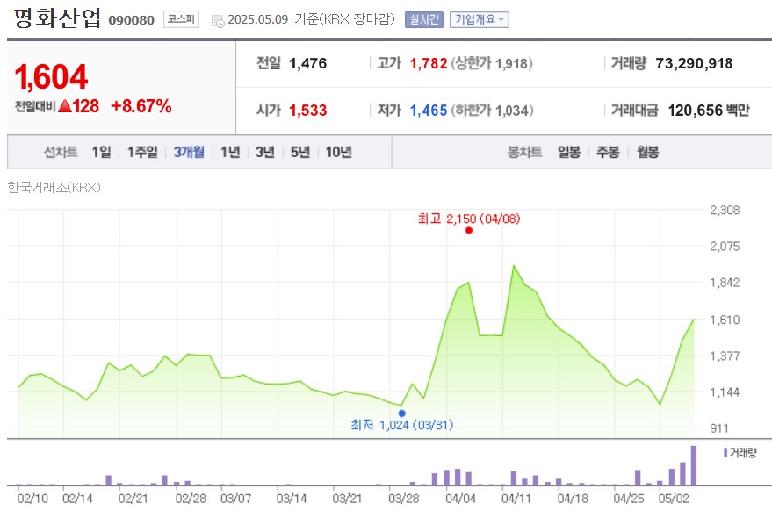Click the 상한가 1,918 text

click(x=492, y=63)
